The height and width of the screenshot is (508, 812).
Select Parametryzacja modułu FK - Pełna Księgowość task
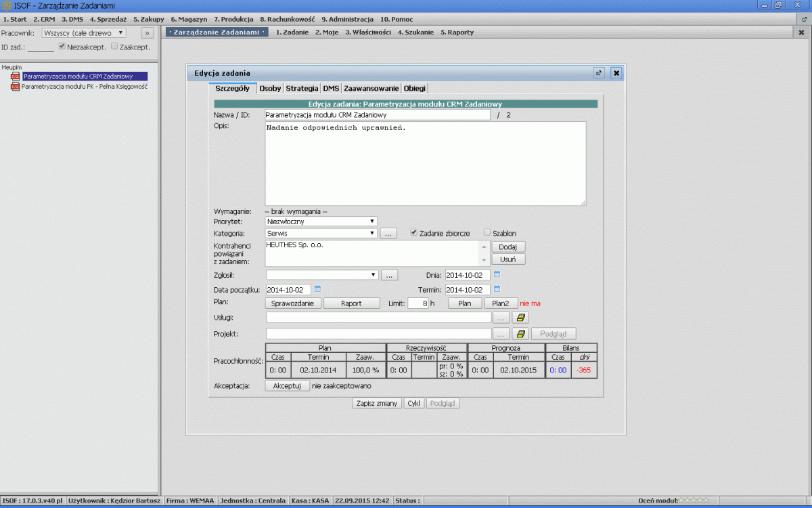click(x=85, y=87)
